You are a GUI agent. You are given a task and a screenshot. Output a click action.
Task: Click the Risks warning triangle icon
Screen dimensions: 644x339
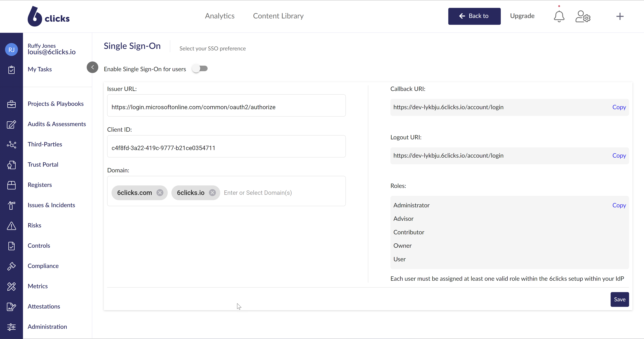coord(12,226)
